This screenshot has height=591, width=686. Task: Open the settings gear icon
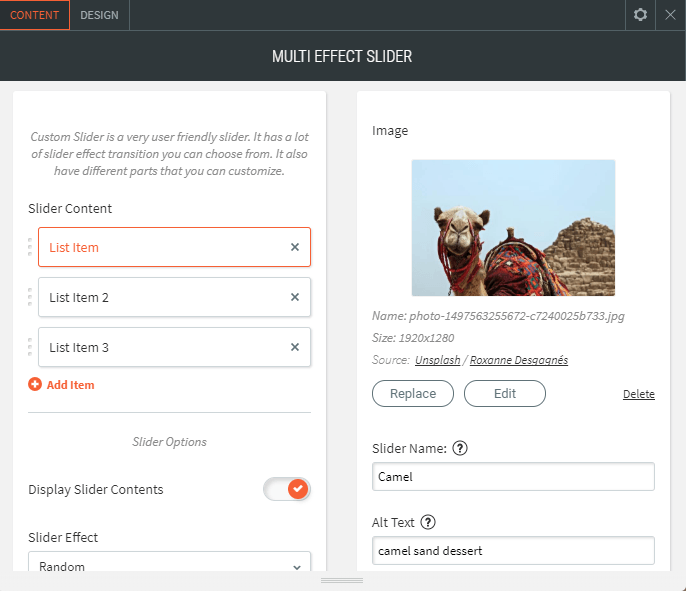[x=641, y=15]
